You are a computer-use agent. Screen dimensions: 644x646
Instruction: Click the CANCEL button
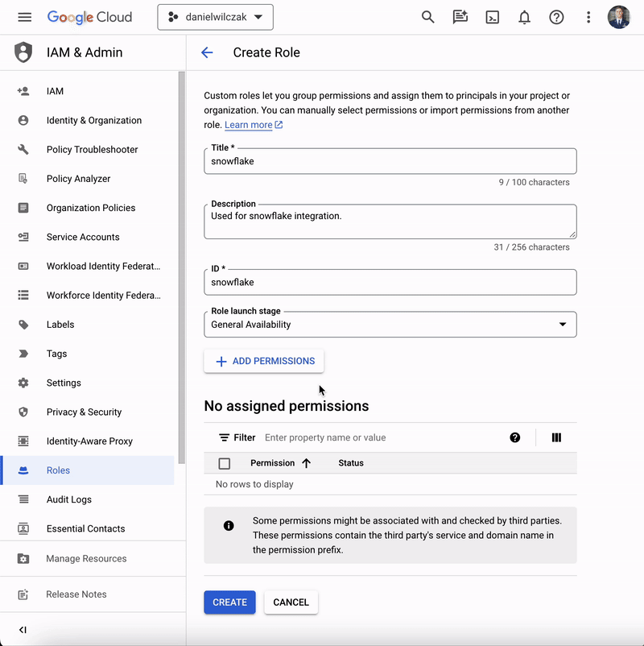point(291,603)
